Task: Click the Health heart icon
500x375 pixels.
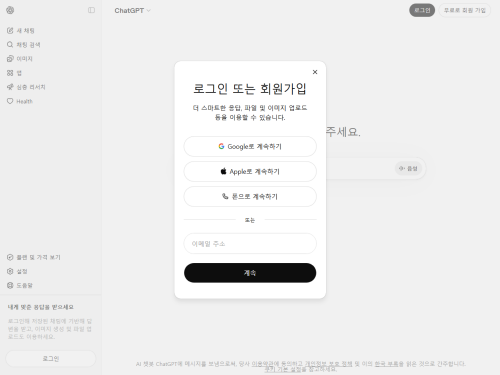Action: [x=10, y=101]
